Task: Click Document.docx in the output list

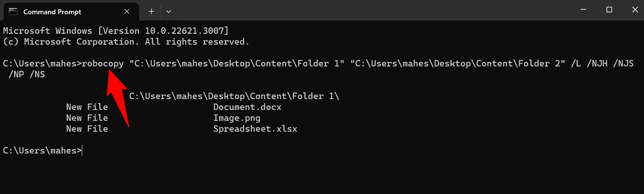Action: 247,107
